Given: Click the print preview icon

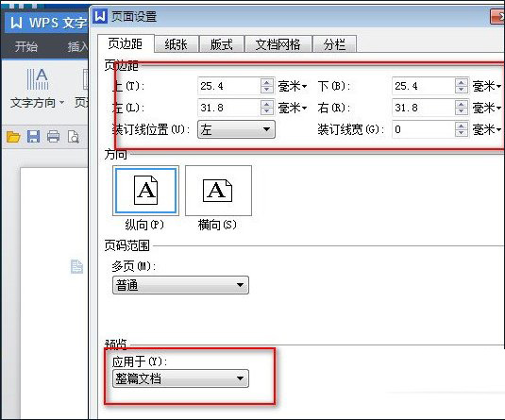Looking at the screenshot, I should tap(74, 137).
